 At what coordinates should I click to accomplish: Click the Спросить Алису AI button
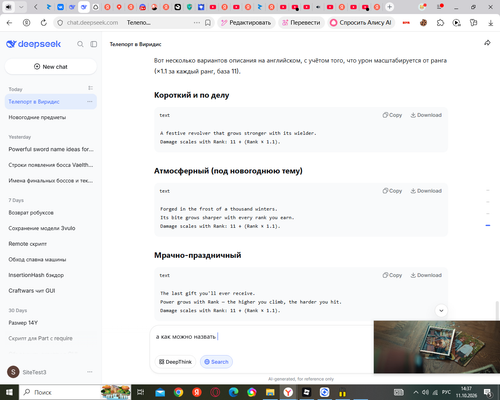pos(361,23)
